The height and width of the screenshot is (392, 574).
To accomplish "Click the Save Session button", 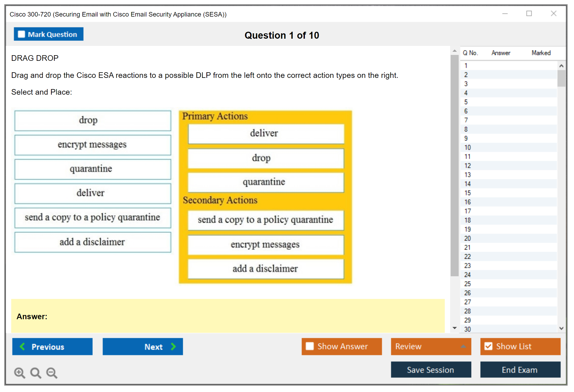I will point(431,370).
